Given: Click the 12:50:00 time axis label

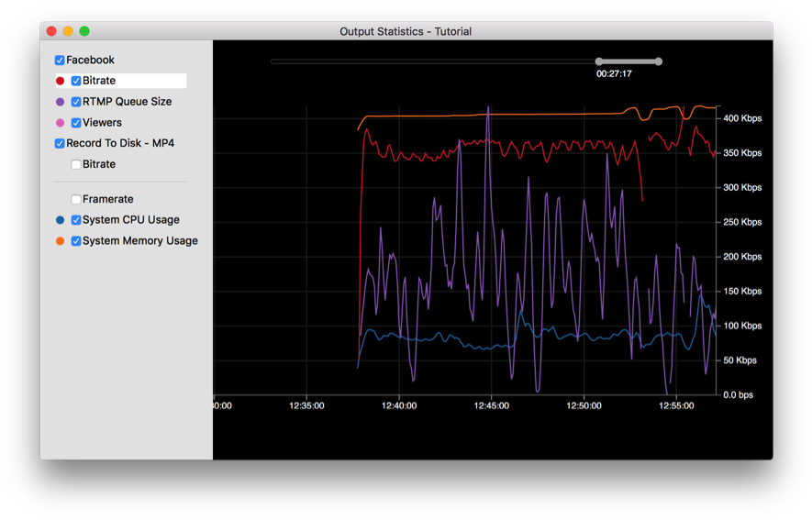Looking at the screenshot, I should pos(584,406).
